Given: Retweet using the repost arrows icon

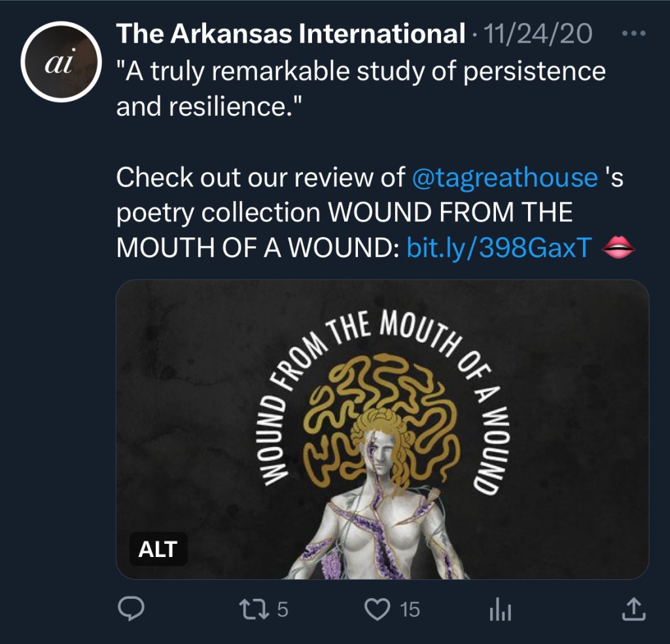Looking at the screenshot, I should pyautogui.click(x=254, y=609).
